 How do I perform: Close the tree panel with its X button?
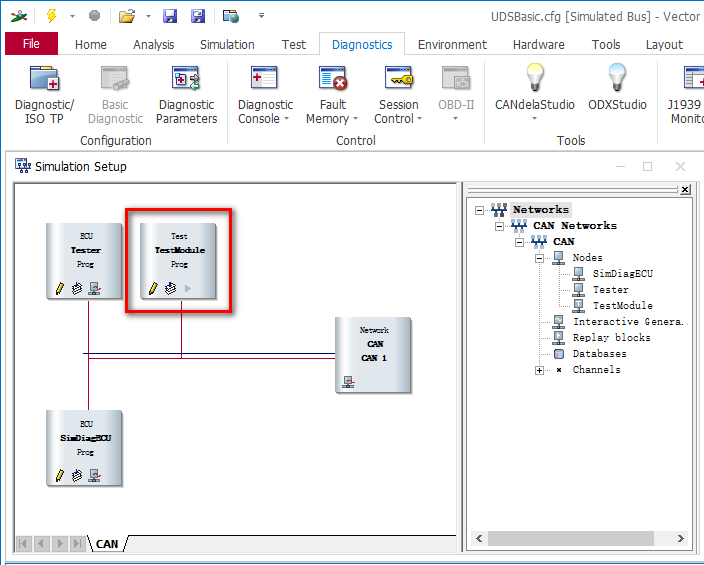click(685, 190)
